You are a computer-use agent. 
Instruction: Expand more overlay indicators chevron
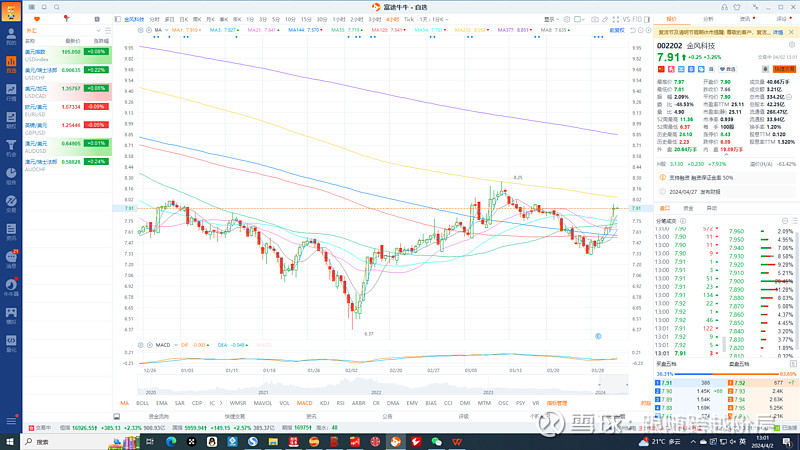pyautogui.click(x=221, y=403)
